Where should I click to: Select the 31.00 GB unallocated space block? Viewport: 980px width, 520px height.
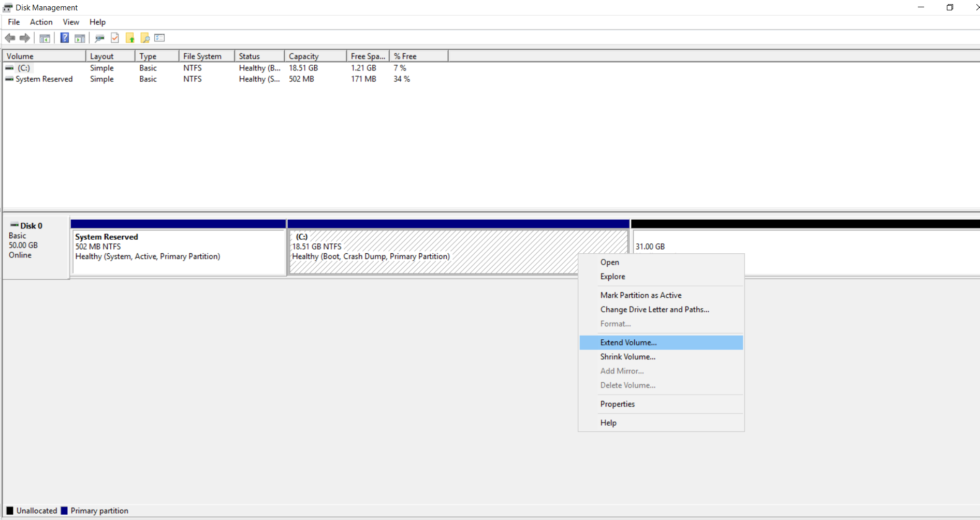click(806, 248)
